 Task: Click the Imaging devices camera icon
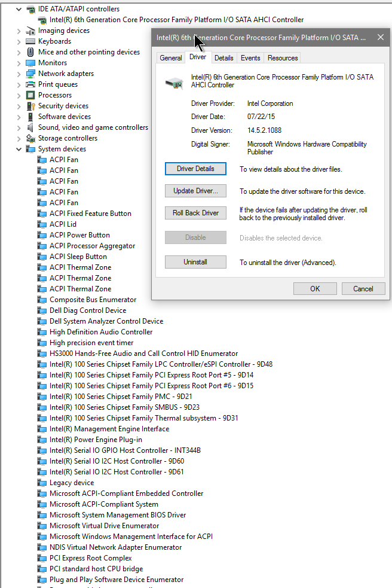(30, 31)
